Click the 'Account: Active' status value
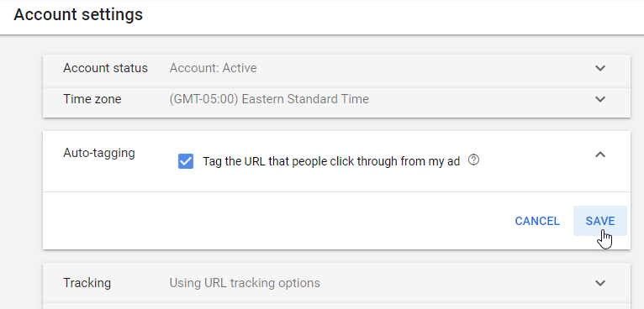 tap(214, 68)
